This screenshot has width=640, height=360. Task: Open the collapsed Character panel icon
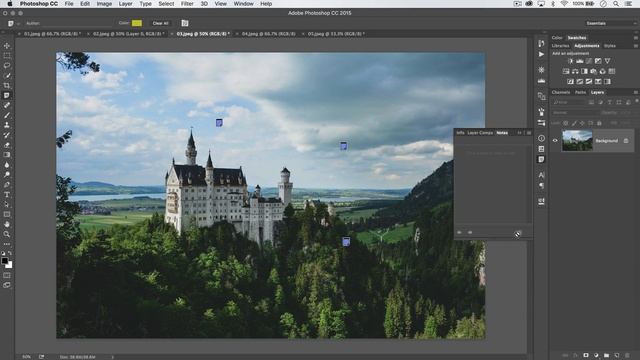(x=541, y=175)
